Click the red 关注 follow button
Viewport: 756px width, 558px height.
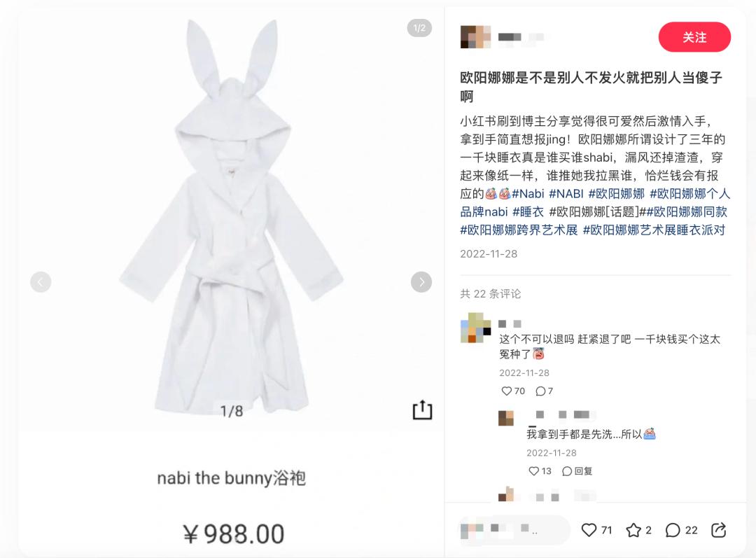pos(694,37)
